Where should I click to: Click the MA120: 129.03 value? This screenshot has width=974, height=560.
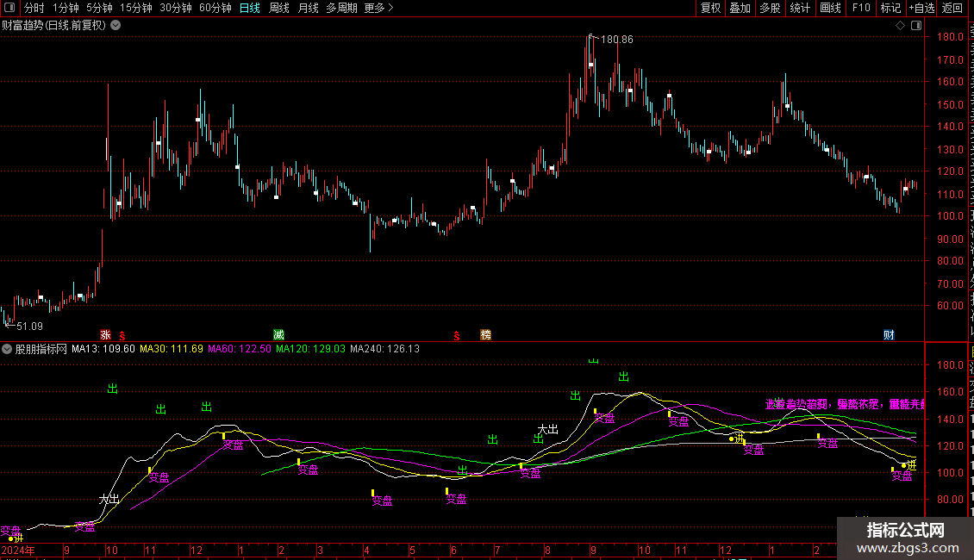click(310, 349)
